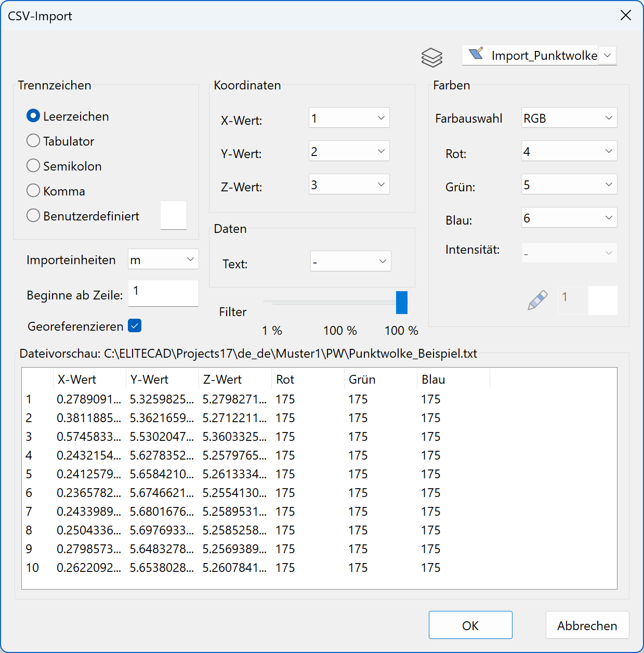This screenshot has height=653, width=644.
Task: Select the pencil color-edit tool in Farben
Action: (x=537, y=300)
